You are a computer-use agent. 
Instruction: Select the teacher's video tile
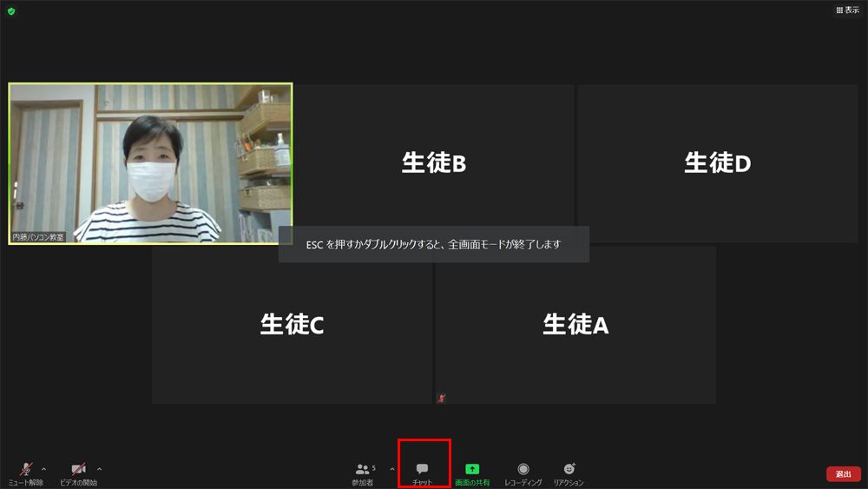pyautogui.click(x=150, y=163)
